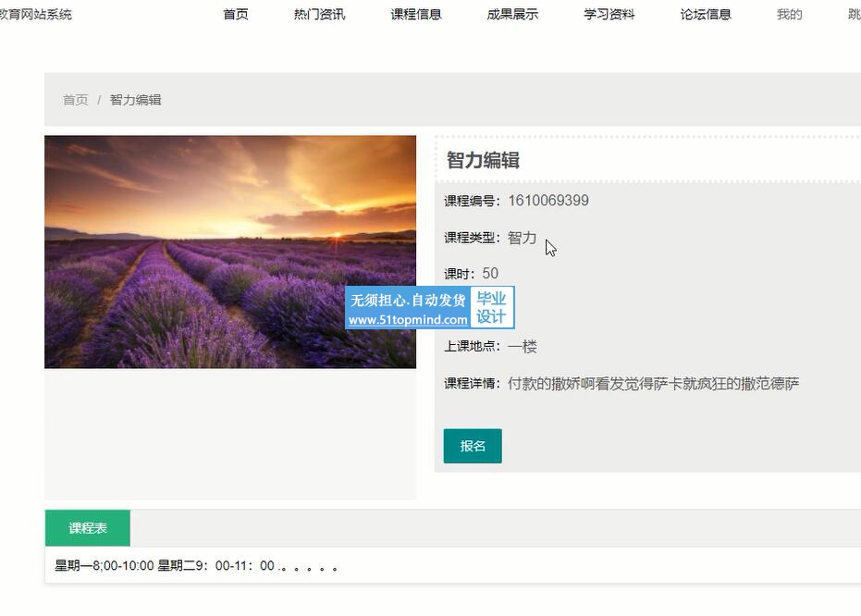Click the 智力编辑 course title heading
The height and width of the screenshot is (616, 861).
483,160
